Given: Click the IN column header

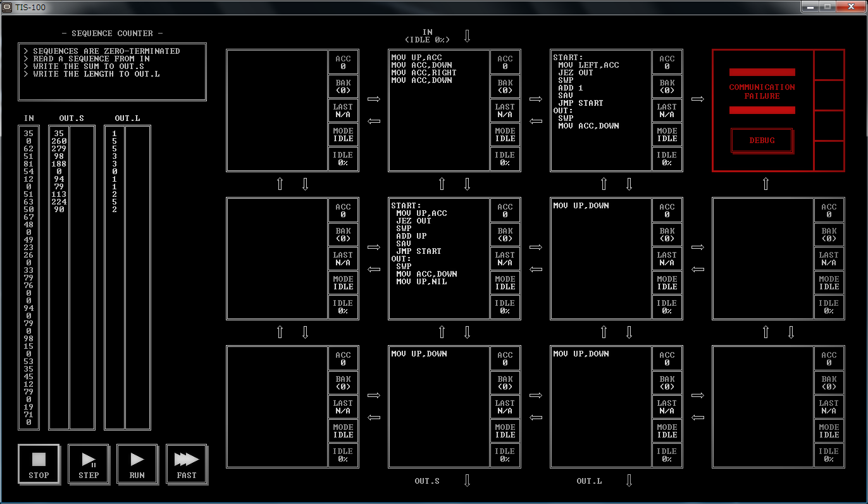Looking at the screenshot, I should 28,118.
